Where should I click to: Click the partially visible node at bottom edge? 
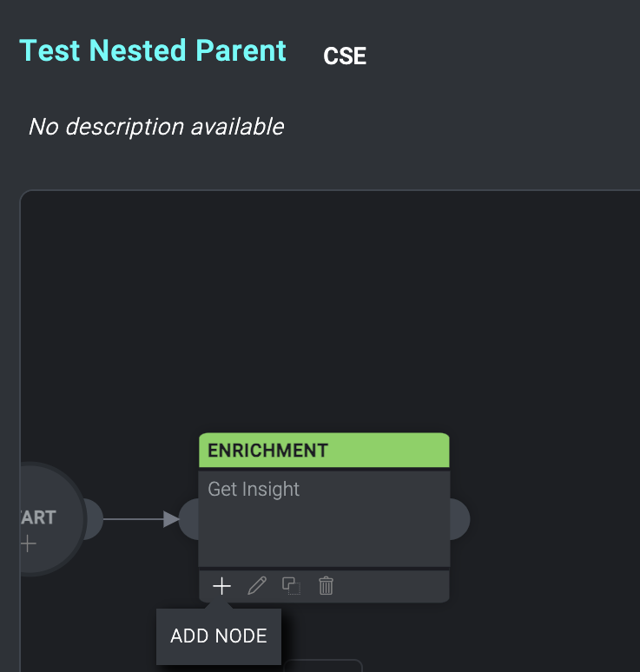coord(321,666)
